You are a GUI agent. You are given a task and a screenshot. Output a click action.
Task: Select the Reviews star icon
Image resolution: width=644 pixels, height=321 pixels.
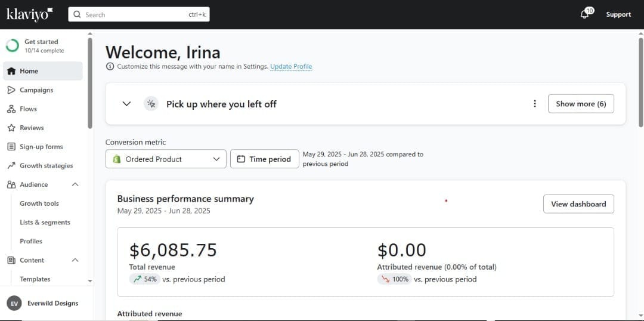click(11, 128)
